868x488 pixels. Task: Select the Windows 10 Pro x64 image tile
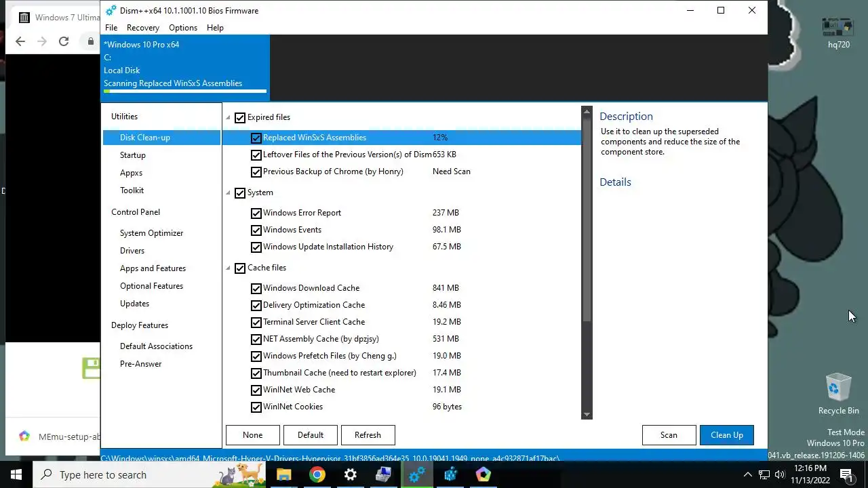(185, 68)
